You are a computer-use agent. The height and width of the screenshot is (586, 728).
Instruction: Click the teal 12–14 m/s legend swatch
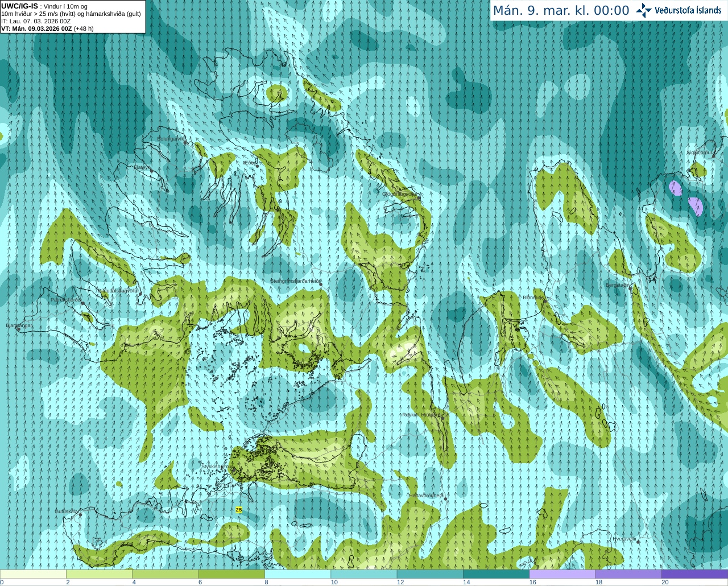coord(430,574)
